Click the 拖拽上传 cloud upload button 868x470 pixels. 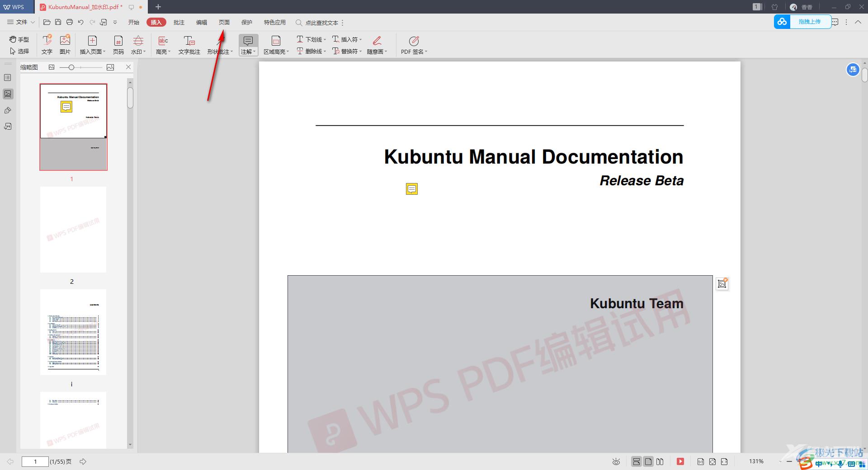(802, 22)
